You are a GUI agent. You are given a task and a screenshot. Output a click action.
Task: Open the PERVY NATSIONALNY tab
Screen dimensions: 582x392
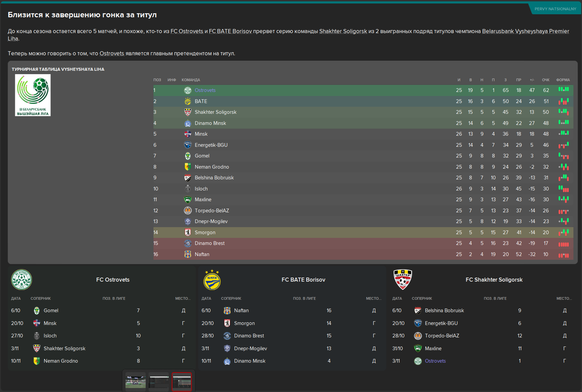coord(555,9)
